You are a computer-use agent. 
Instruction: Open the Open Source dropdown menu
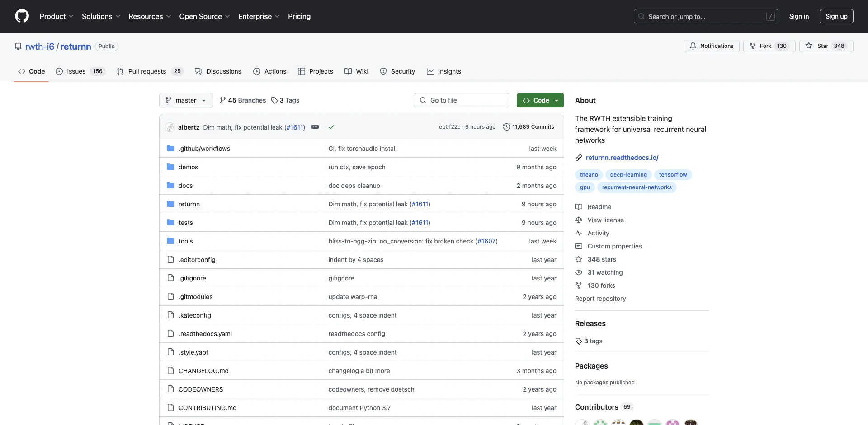(205, 16)
